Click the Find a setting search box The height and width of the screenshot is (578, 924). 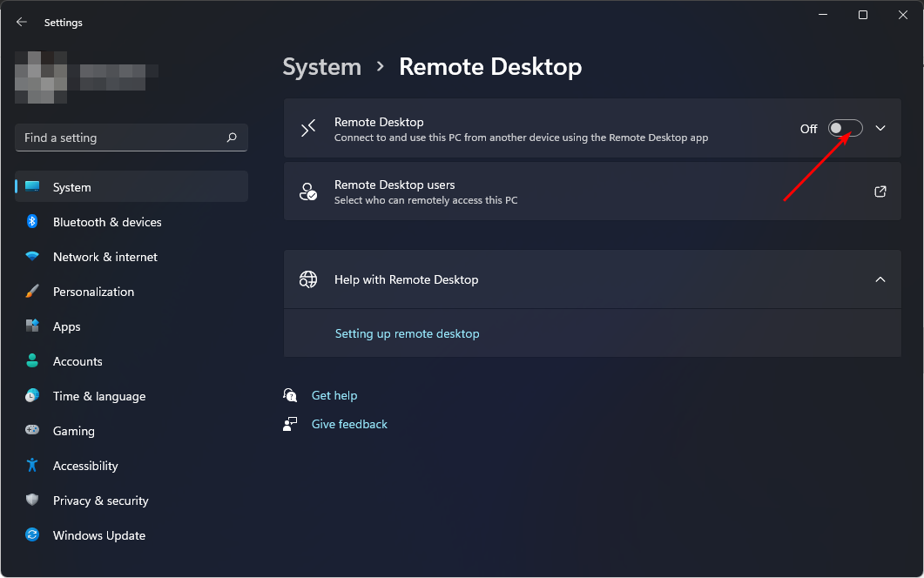click(x=132, y=138)
